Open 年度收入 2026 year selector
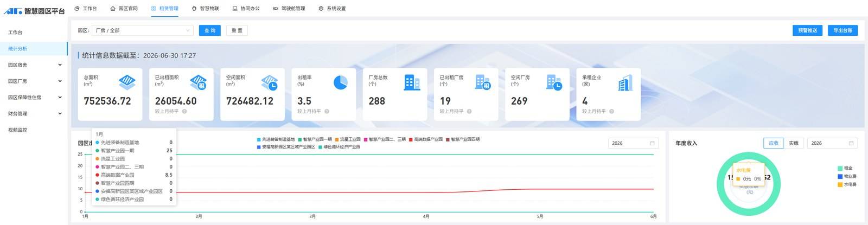 (832, 143)
